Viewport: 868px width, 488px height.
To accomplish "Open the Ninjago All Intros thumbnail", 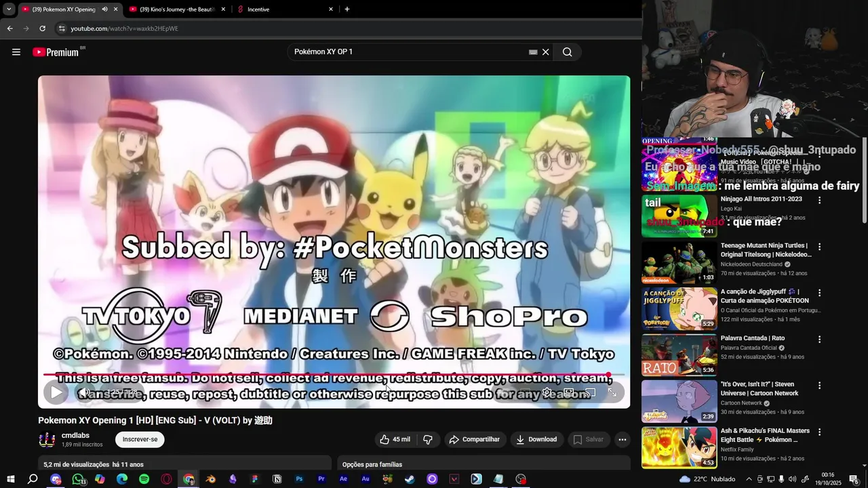I will click(x=679, y=216).
